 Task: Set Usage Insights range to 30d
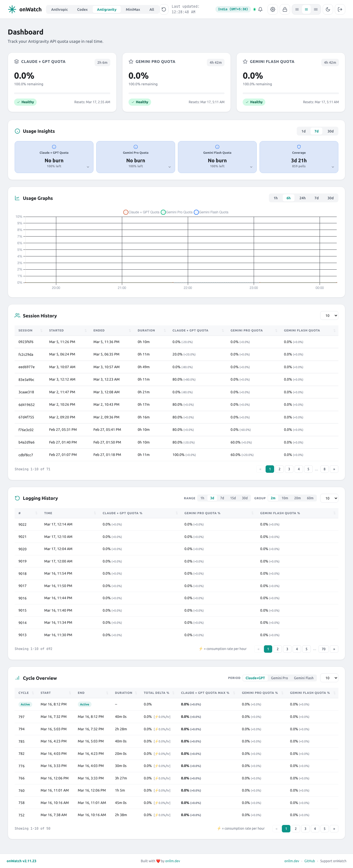(x=330, y=131)
